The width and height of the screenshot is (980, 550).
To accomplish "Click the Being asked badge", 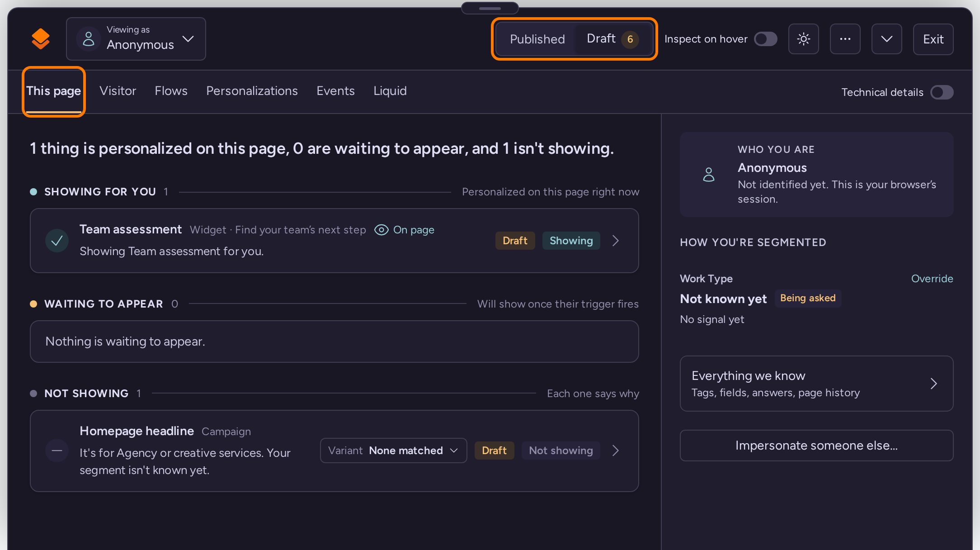I will click(x=808, y=299).
